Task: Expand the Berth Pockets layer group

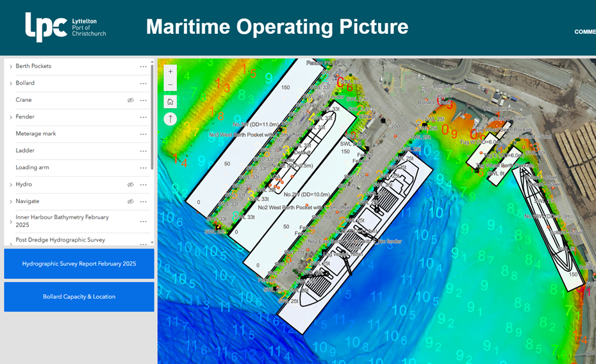Action: click(11, 67)
